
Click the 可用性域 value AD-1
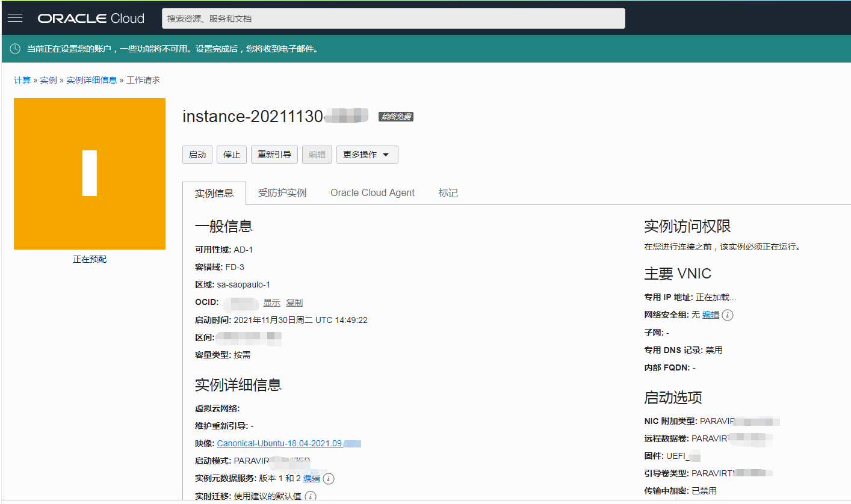click(x=244, y=250)
